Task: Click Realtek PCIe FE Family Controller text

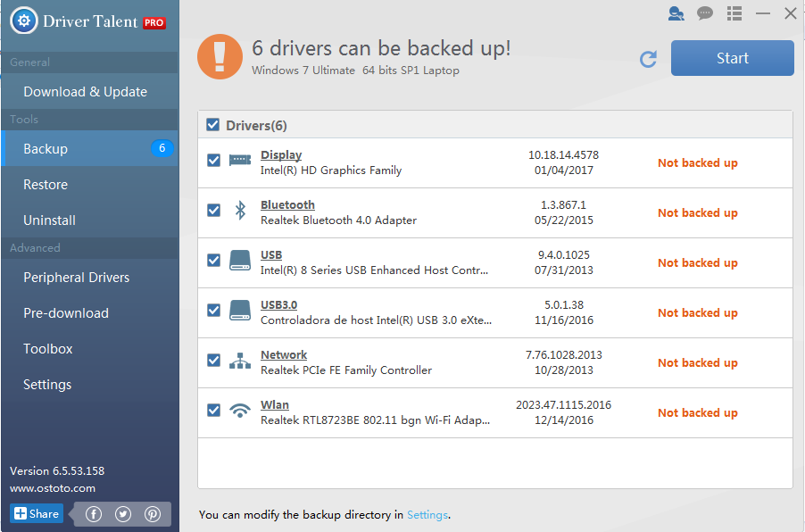Action: (346, 370)
